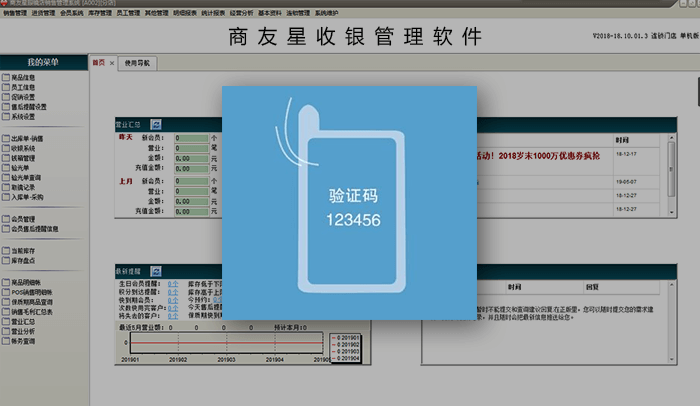The height and width of the screenshot is (406, 700).
Task: Refresh the 营业汇总 panel
Action: coord(156,125)
